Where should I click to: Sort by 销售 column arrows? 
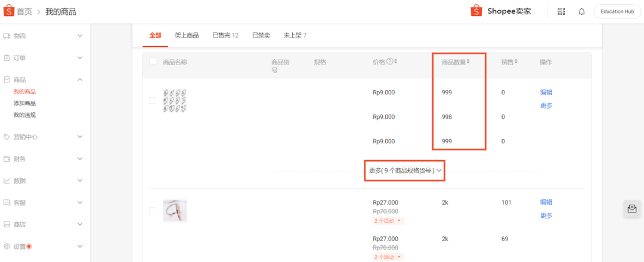[516, 61]
